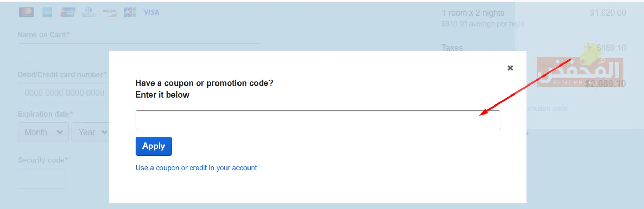Click the Diners Club card logo

tap(88, 12)
